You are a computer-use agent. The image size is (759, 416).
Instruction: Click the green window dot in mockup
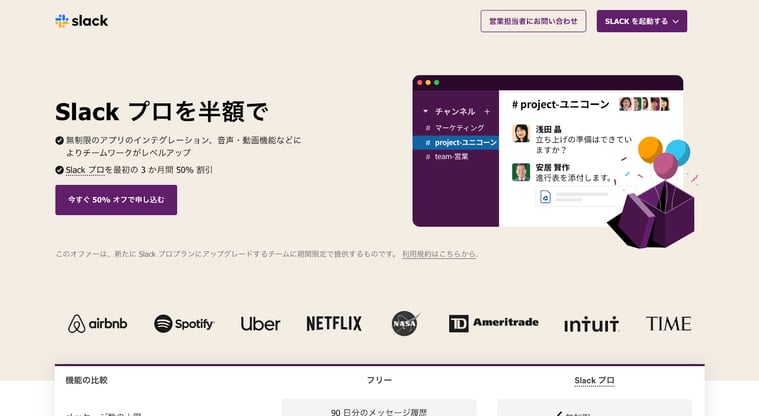tap(437, 83)
